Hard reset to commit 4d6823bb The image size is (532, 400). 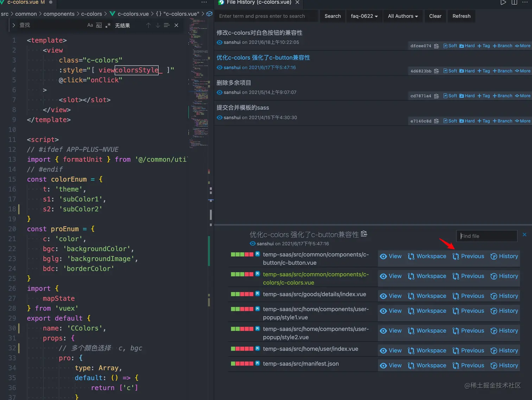point(467,71)
